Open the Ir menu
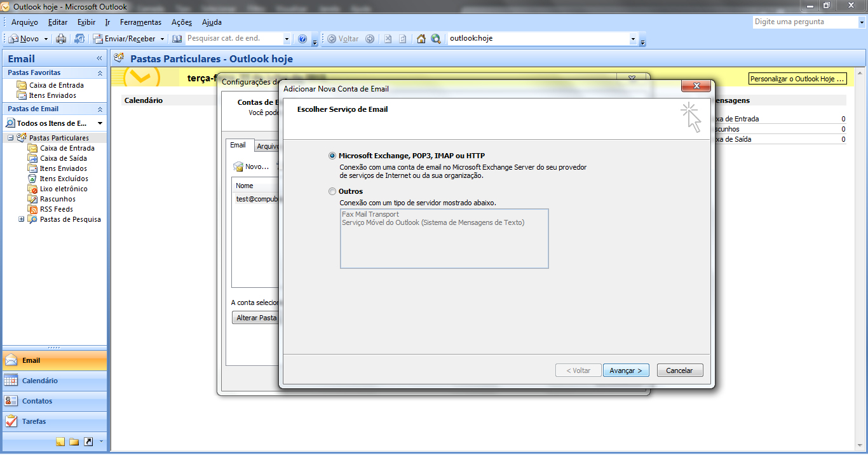This screenshot has width=868, height=455. pyautogui.click(x=108, y=22)
